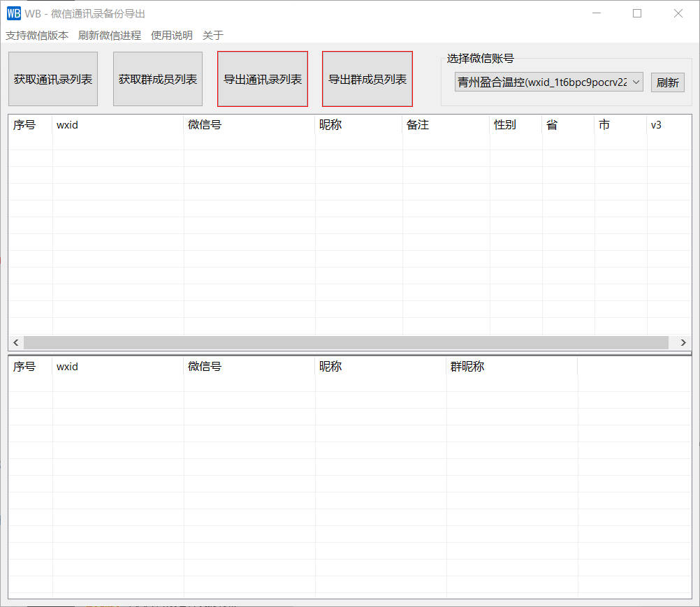Click the WB application logo icon
Image resolution: width=700 pixels, height=607 pixels.
pos(14,13)
